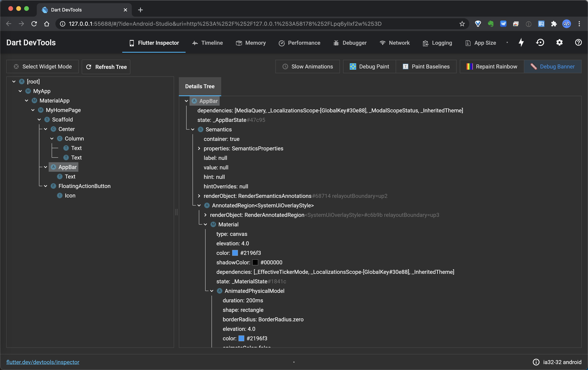
Task: Open the Debugger tab
Action: pyautogui.click(x=350, y=43)
